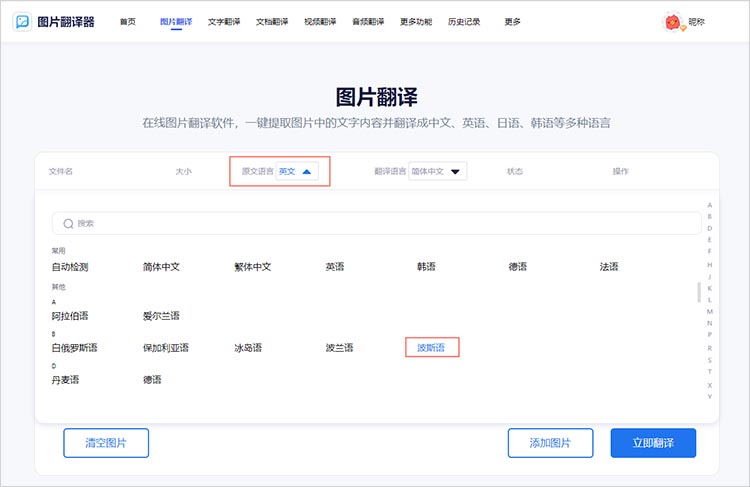Screen dimensions: 750x487
Task: Jump to J in the alphabet index
Action: [x=710, y=277]
